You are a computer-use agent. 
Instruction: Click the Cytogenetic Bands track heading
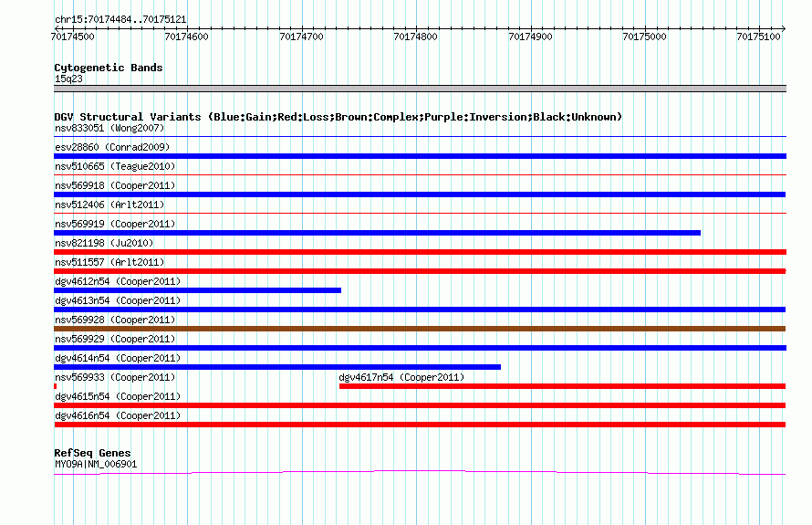pyautogui.click(x=109, y=68)
